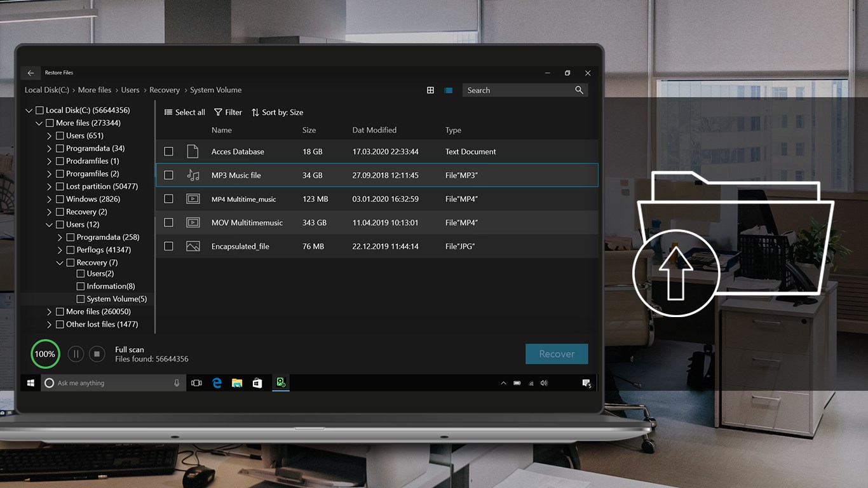Check the MOV Multitimemusic row checkbox
Image resolution: width=868 pixels, height=488 pixels.
[x=168, y=222]
